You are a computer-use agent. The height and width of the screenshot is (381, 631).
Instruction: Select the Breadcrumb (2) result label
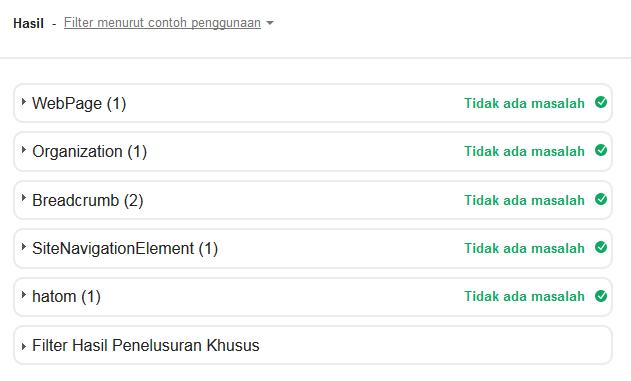click(88, 200)
